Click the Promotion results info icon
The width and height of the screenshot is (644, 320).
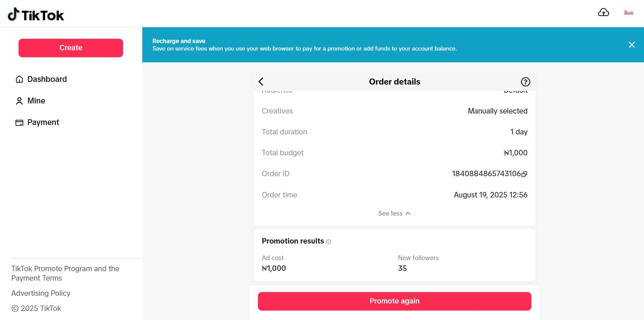pyautogui.click(x=329, y=242)
